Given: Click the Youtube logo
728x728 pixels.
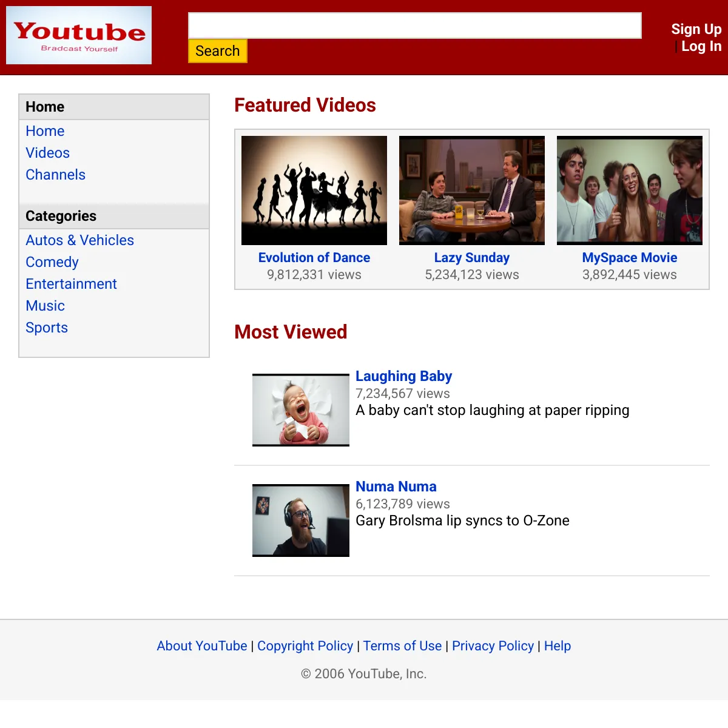Looking at the screenshot, I should [x=79, y=35].
